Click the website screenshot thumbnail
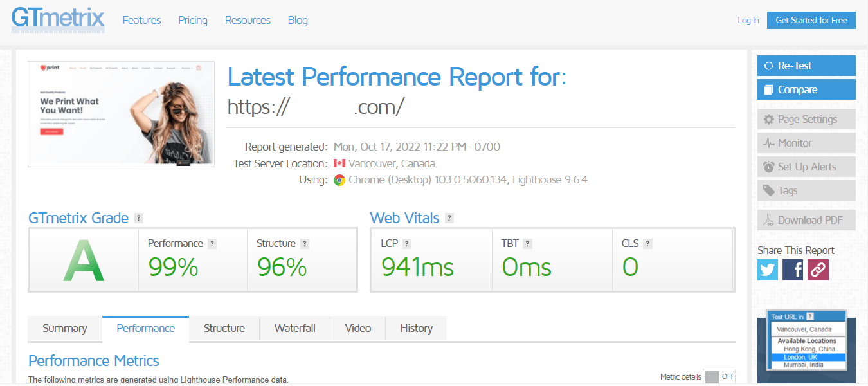Screen dimensions: 868x386 (121, 114)
